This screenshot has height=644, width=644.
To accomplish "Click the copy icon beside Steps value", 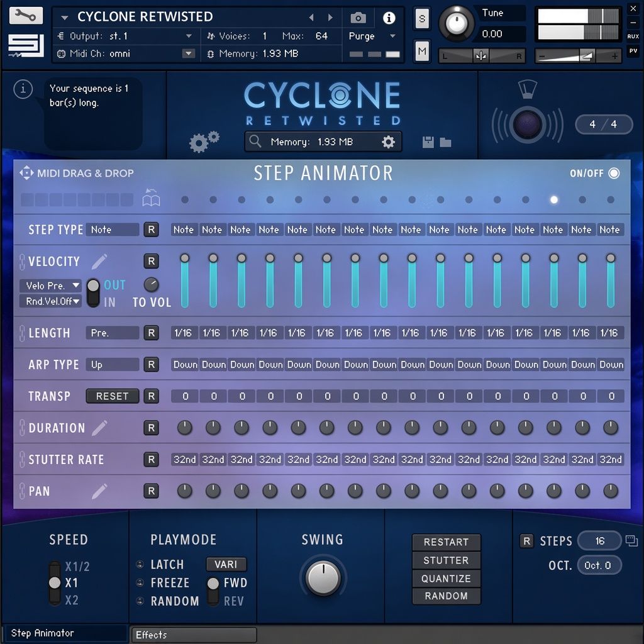I will [631, 541].
